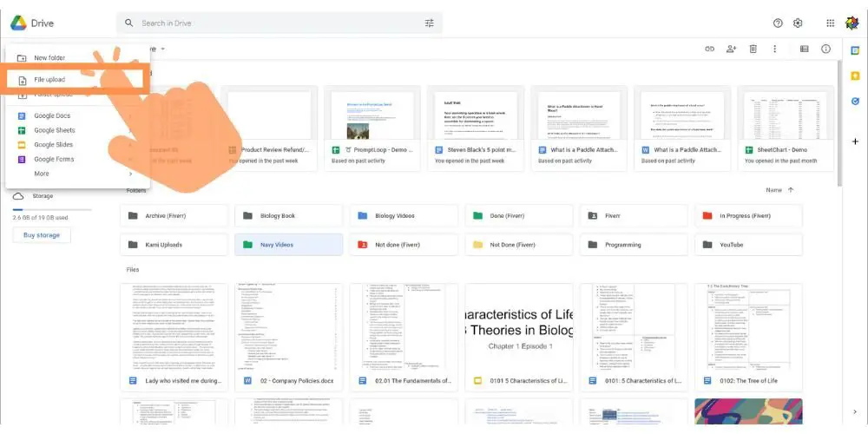Click the Share person-plus icon
The width and height of the screenshot is (868, 434).
731,49
